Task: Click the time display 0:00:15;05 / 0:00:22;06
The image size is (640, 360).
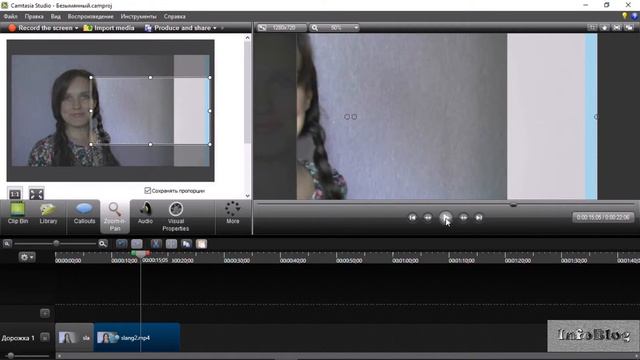Action: pos(603,218)
